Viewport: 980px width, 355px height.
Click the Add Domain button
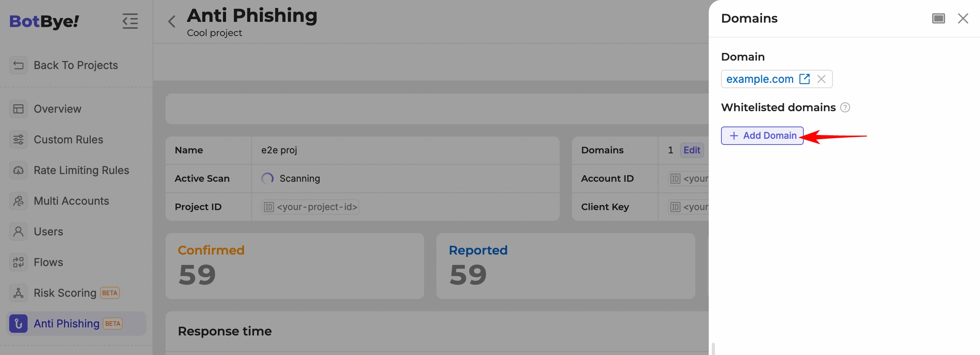pyautogui.click(x=762, y=136)
